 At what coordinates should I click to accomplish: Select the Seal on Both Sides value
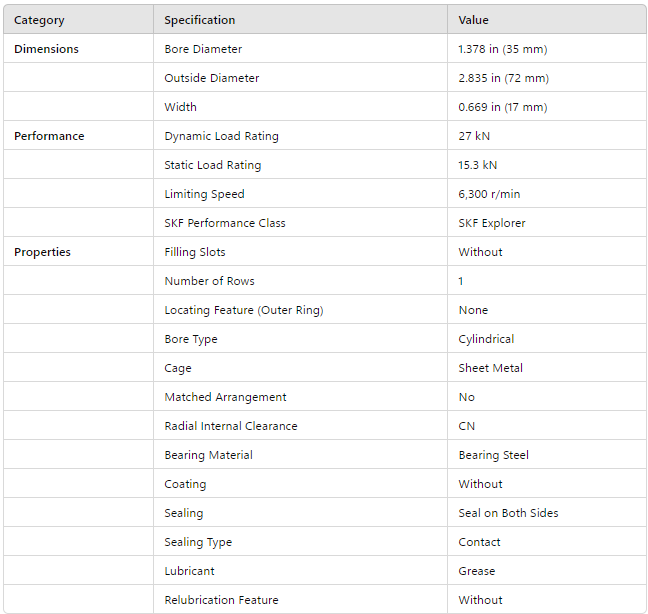point(508,513)
